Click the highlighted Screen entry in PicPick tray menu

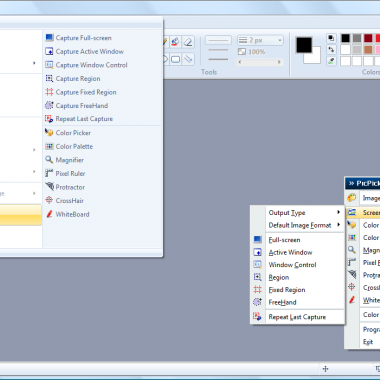coord(363,213)
